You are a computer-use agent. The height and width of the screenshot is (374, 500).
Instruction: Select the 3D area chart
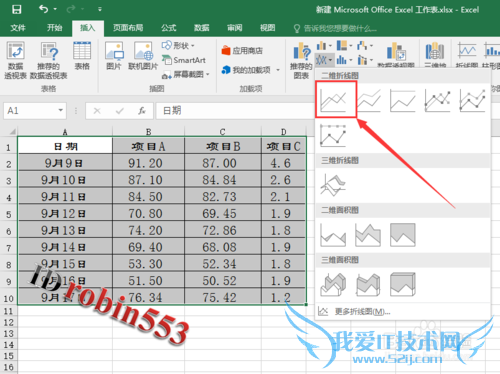333,285
